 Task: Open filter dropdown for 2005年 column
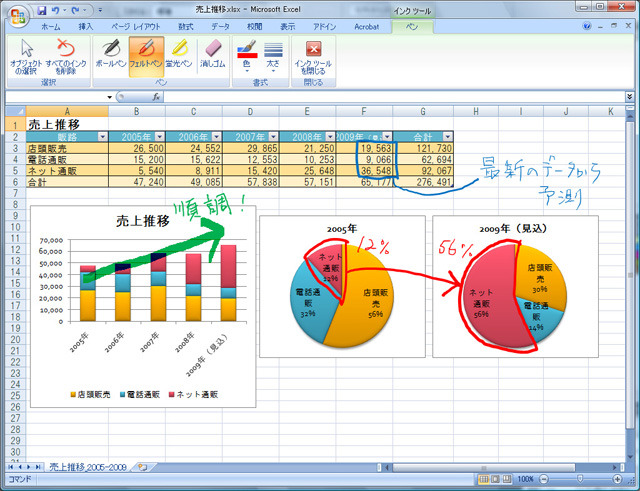click(160, 137)
